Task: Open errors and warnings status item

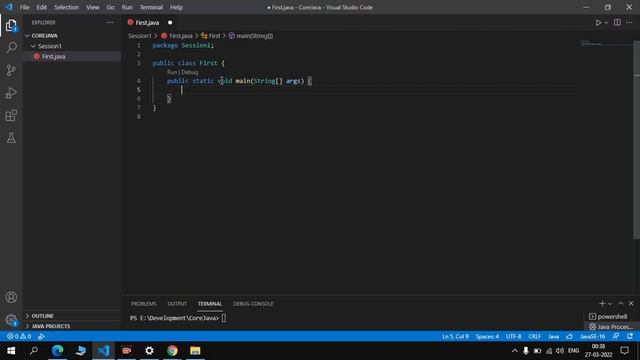Action: click(x=19, y=336)
